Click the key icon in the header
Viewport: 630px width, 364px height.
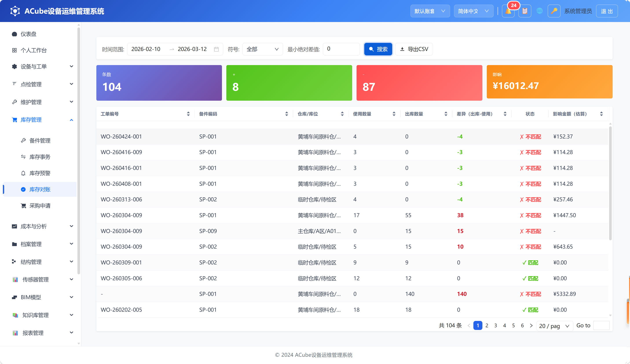pyautogui.click(x=554, y=11)
